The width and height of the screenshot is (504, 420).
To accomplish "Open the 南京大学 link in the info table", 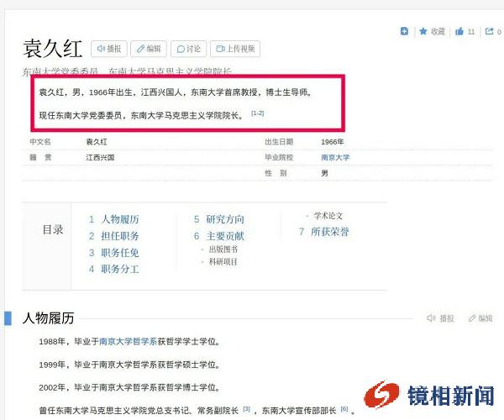I will 335,157.
